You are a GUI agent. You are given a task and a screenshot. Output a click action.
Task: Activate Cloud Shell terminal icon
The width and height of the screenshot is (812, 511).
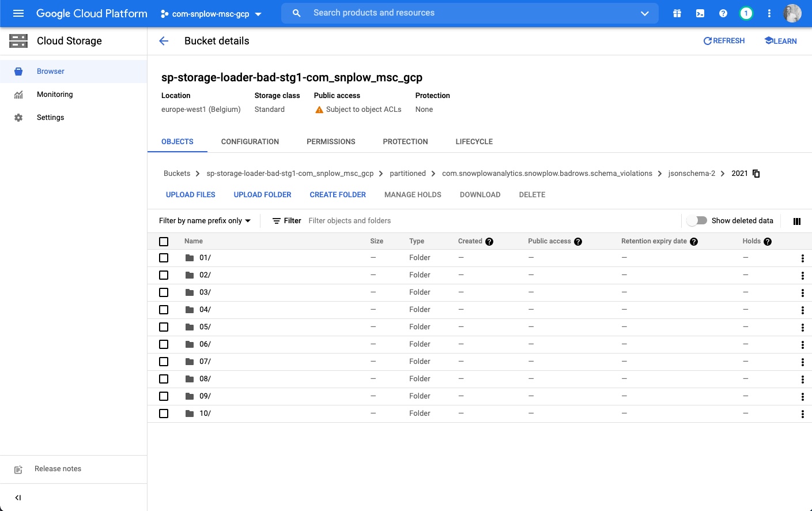click(x=700, y=13)
